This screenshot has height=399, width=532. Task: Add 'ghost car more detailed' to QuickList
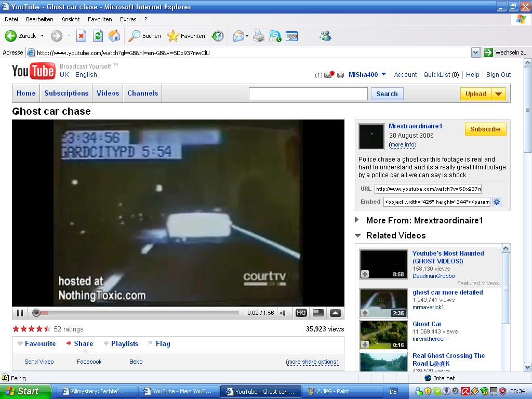point(365,313)
